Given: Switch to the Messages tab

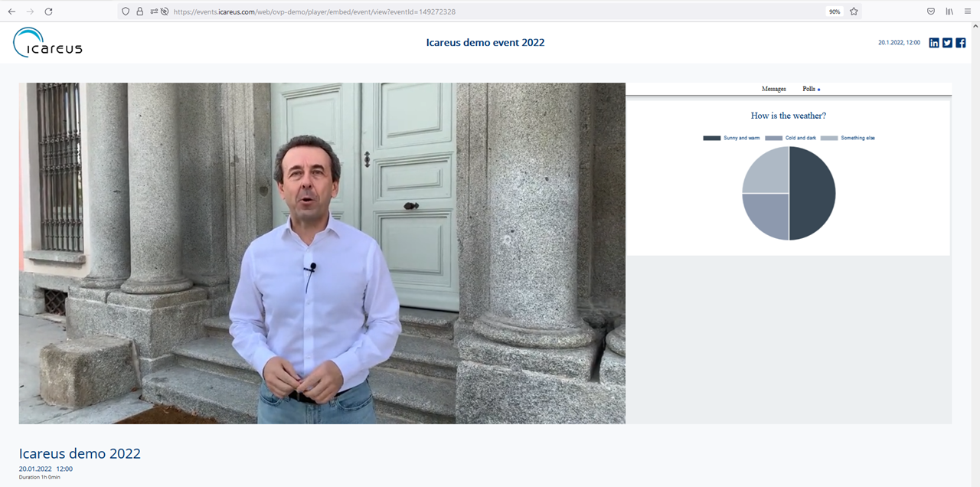Looking at the screenshot, I should coord(773,89).
